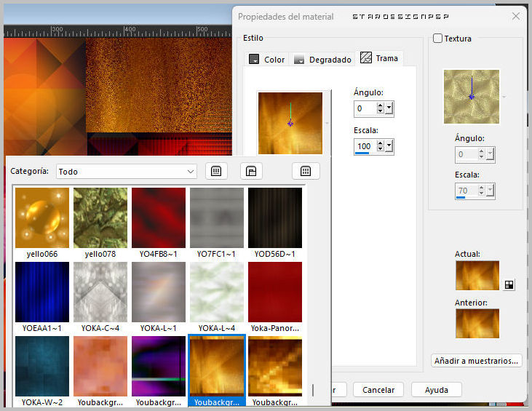Click the Actual material swatch
The width and height of the screenshot is (532, 411).
coord(477,276)
